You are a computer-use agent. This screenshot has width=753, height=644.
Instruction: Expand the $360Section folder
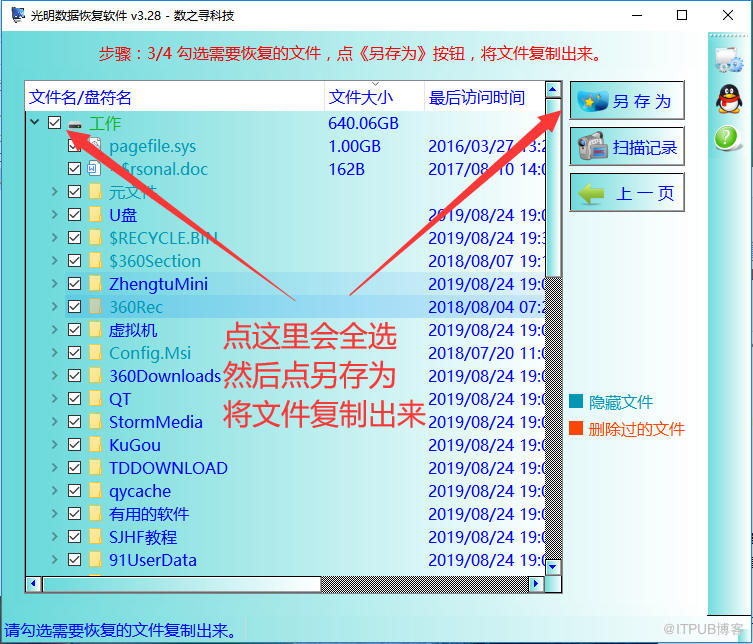tap(54, 260)
